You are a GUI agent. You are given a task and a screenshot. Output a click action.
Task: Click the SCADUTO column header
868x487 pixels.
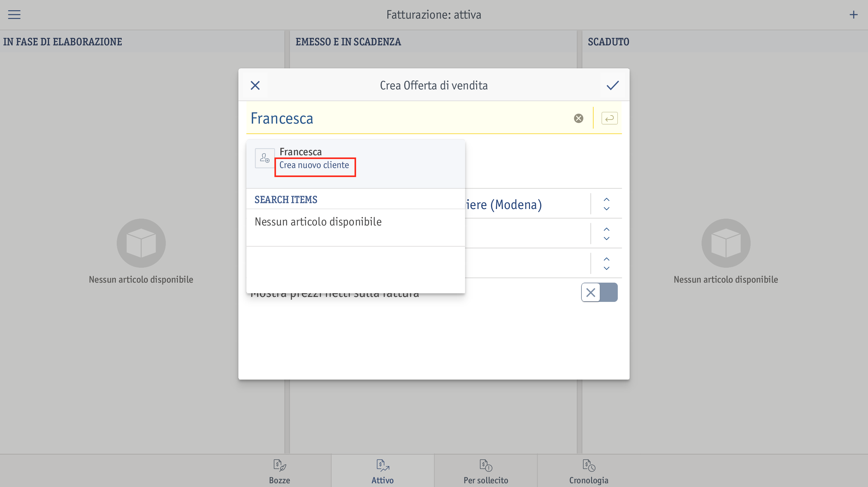[x=608, y=42]
